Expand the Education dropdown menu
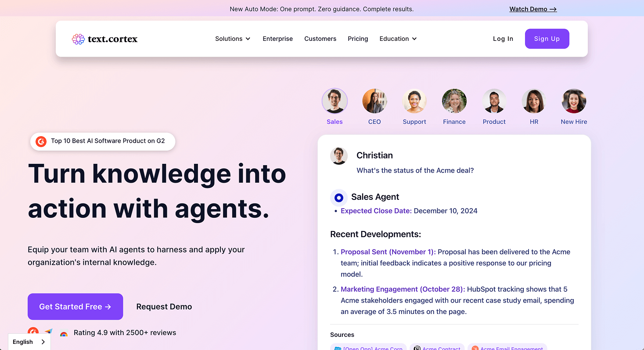This screenshot has width=644, height=350. 398,39
